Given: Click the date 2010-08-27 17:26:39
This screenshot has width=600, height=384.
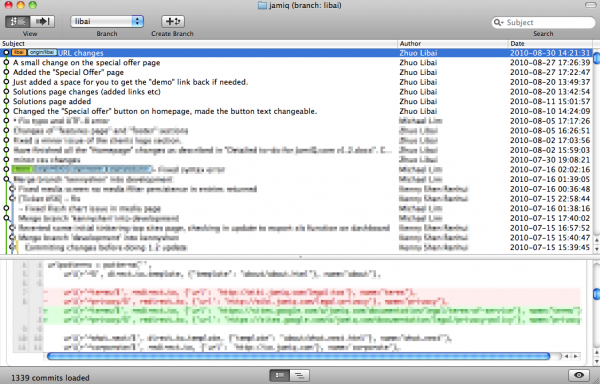Looking at the screenshot, I should (x=550, y=62).
